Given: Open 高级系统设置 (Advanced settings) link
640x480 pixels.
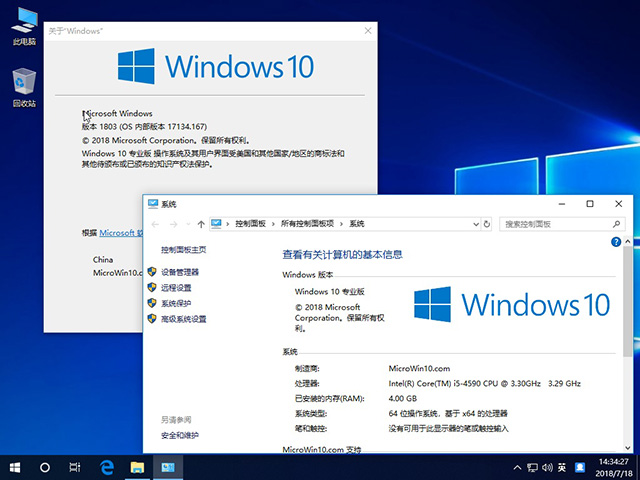Looking at the screenshot, I should click(184, 319).
